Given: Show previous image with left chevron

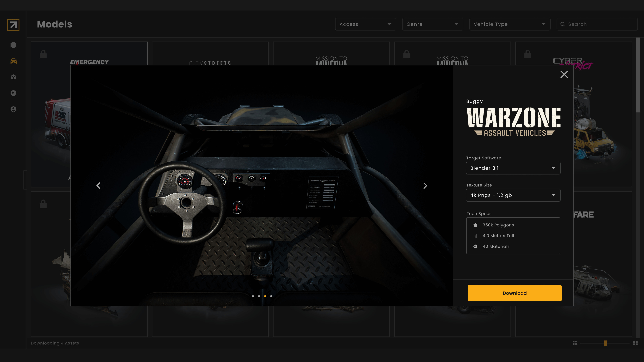Looking at the screenshot, I should [98, 185].
